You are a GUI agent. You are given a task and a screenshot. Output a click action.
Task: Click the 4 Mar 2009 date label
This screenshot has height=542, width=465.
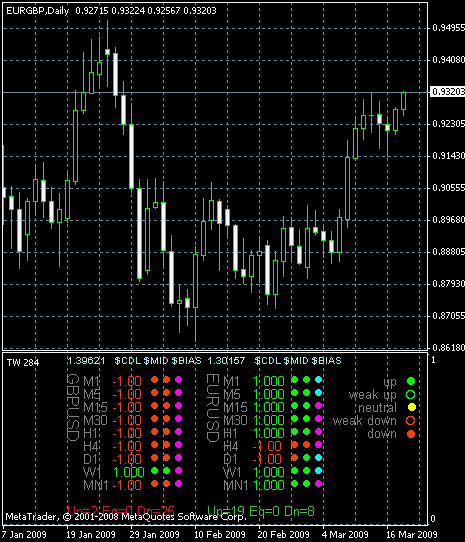(345, 534)
